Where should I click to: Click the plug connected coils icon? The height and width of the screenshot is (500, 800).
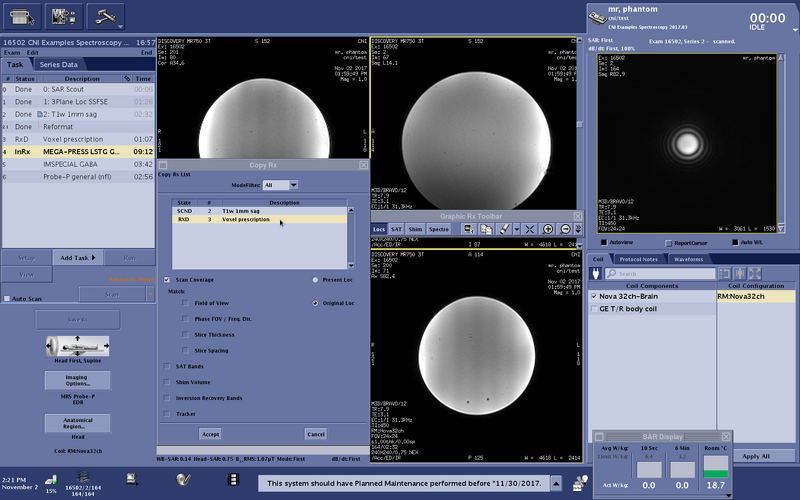coord(595,273)
